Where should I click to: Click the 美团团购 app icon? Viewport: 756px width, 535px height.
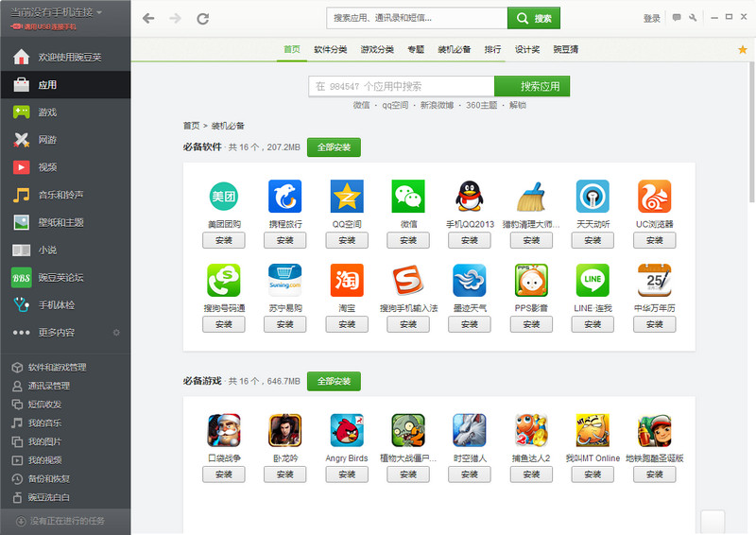pyautogui.click(x=224, y=197)
